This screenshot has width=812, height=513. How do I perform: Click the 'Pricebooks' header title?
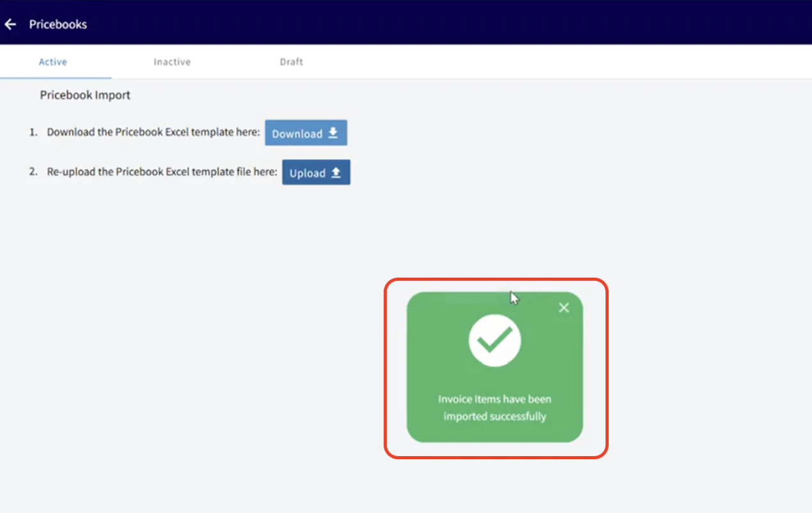point(58,24)
